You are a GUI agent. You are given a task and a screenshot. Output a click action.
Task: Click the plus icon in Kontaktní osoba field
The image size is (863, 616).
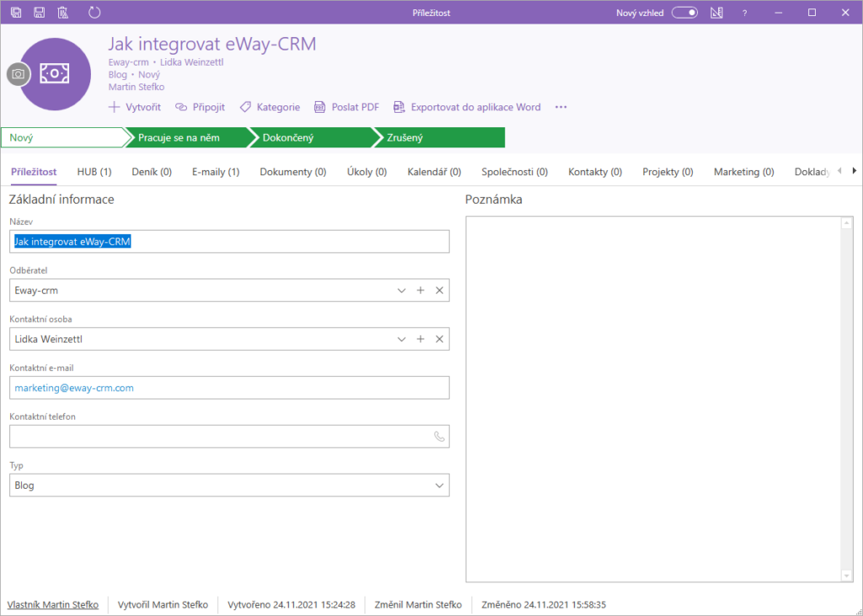coord(421,339)
